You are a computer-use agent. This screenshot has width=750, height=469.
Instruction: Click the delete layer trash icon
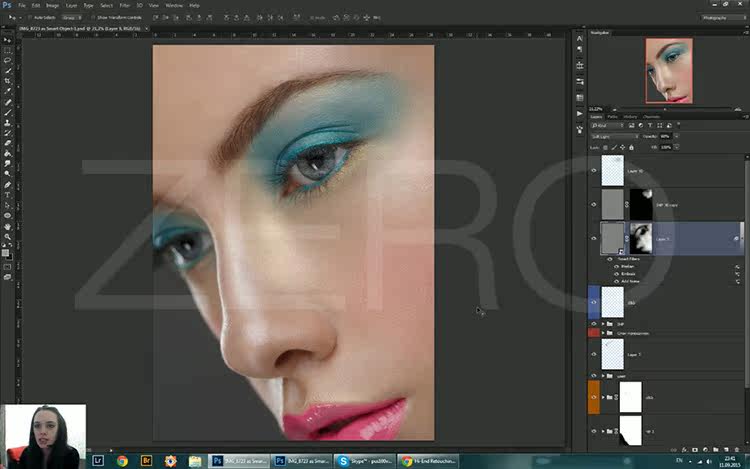tap(737, 450)
